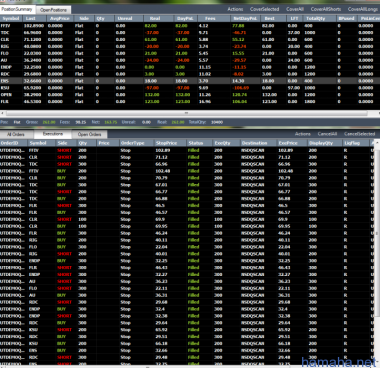Select the KSU row in the position summary

click(x=190, y=88)
